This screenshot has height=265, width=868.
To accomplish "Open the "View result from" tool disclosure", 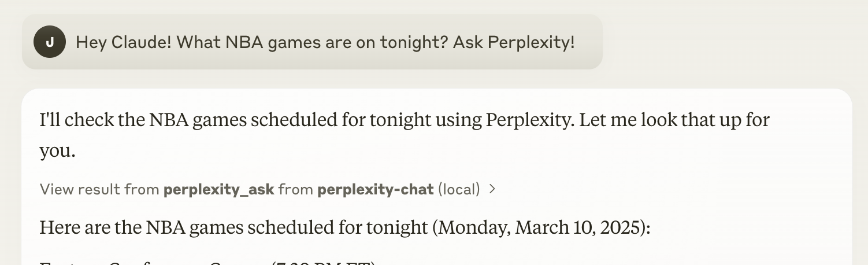I will click(x=267, y=189).
